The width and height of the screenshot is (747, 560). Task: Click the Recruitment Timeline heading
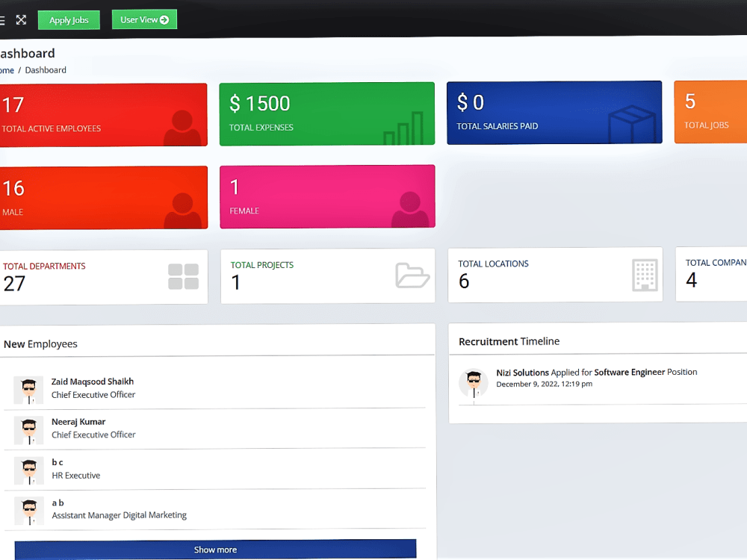tap(509, 341)
